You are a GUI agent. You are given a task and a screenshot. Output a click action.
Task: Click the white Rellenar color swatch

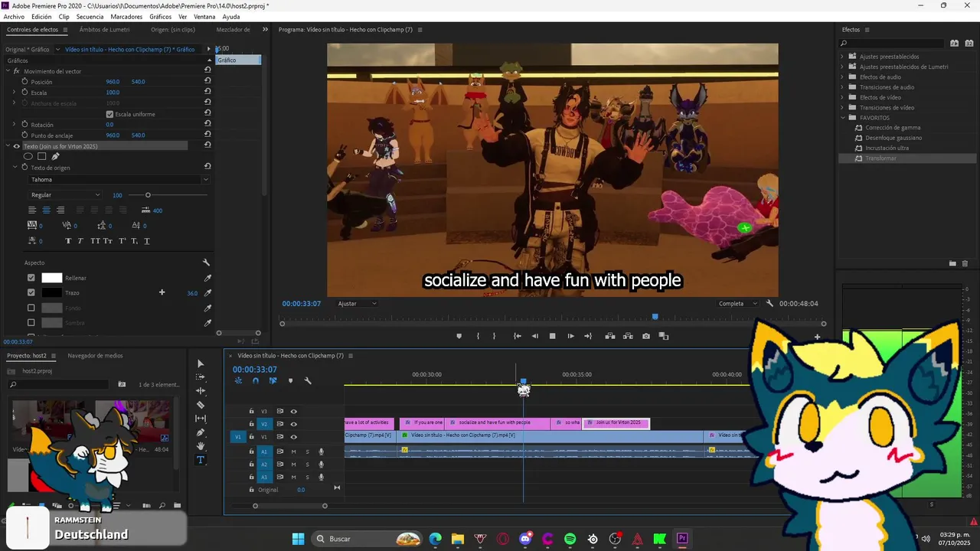pos(52,278)
